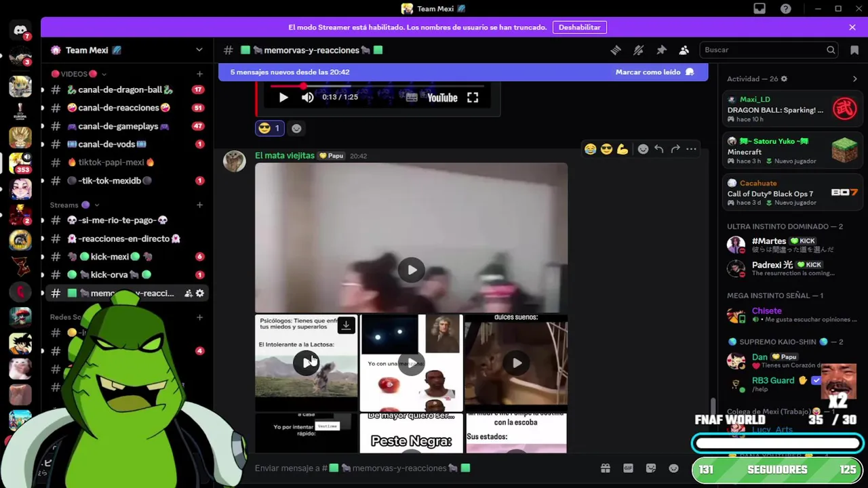Open the help question mark icon

785,9
